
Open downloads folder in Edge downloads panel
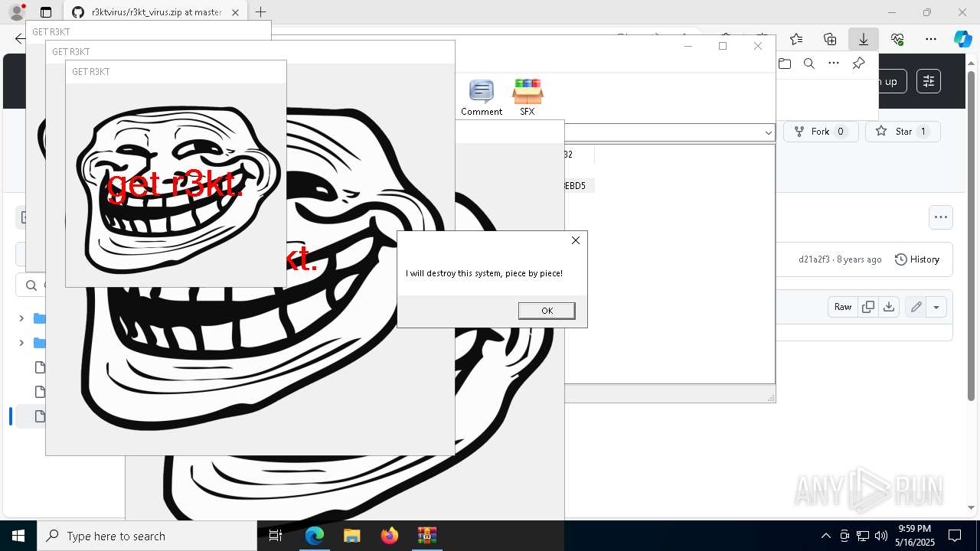(x=785, y=64)
